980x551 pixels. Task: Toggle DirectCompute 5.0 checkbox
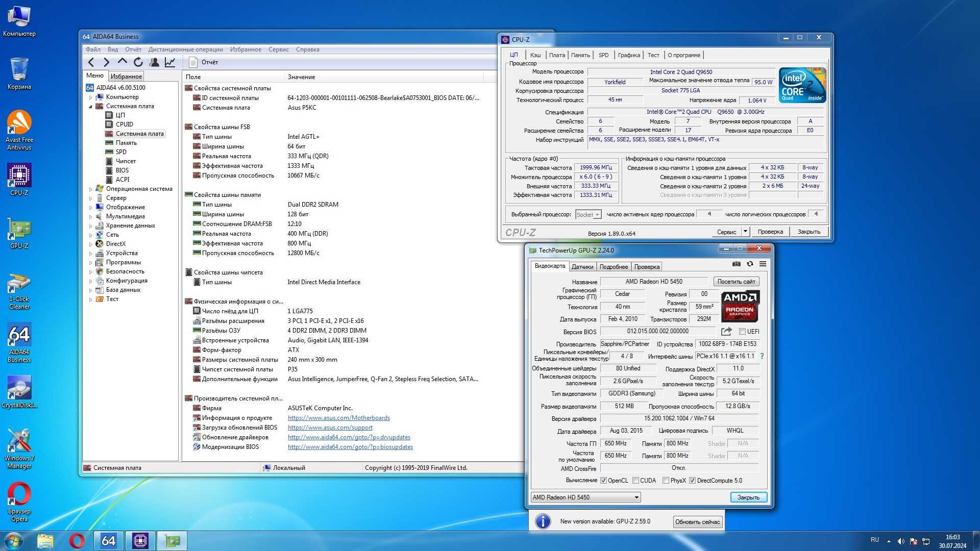click(692, 481)
